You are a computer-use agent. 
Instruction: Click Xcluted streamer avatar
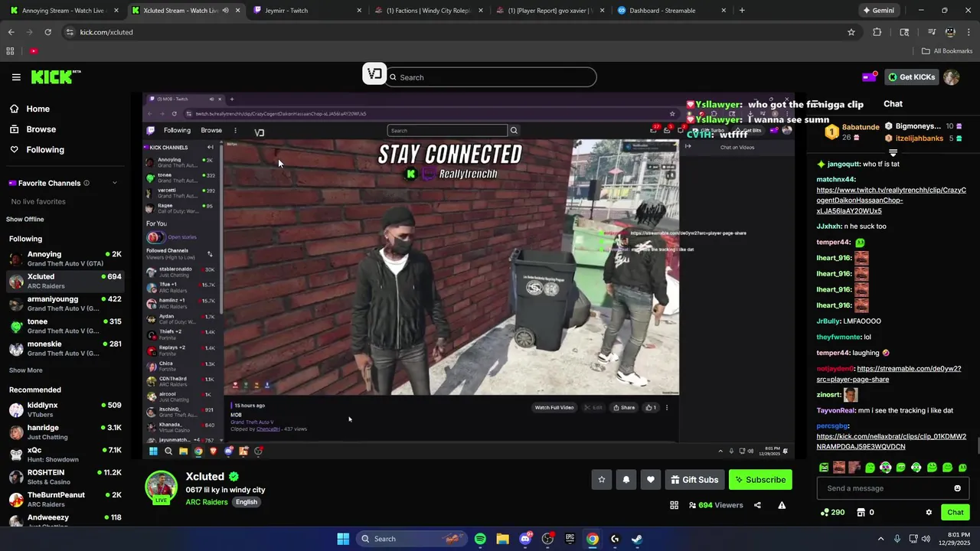pos(162,487)
